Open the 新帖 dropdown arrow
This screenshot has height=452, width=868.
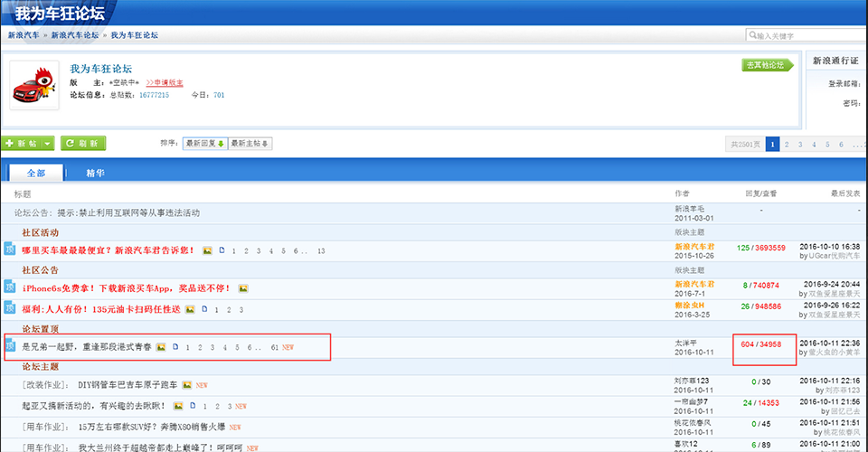45,144
